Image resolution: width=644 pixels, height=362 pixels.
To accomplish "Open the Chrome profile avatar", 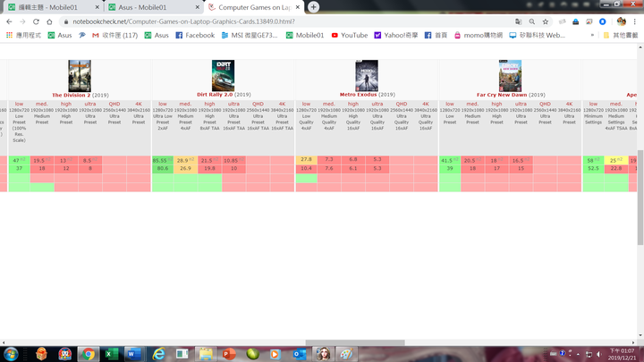I will coord(621,21).
